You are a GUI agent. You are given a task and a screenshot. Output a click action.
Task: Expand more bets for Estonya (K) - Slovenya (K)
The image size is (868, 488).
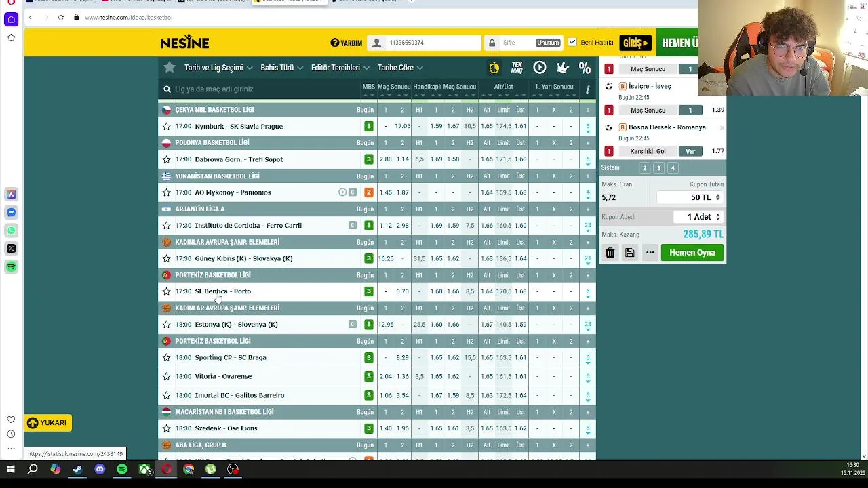pyautogui.click(x=588, y=325)
